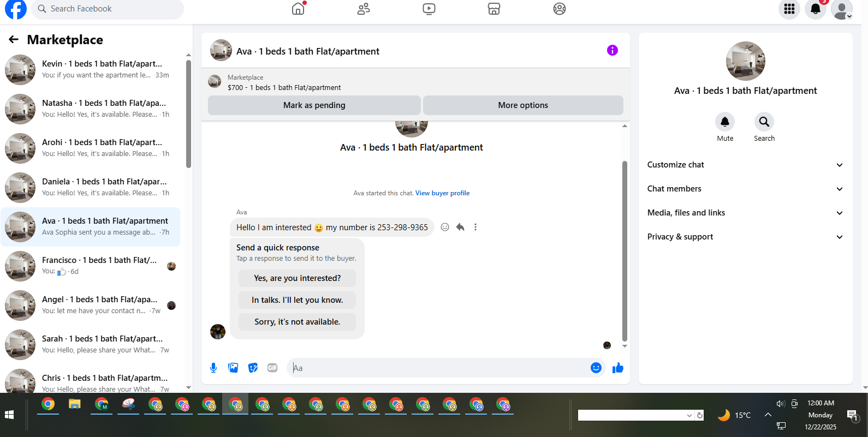The image size is (868, 437).
Task: Open the volume control in system tray
Action: click(x=781, y=404)
